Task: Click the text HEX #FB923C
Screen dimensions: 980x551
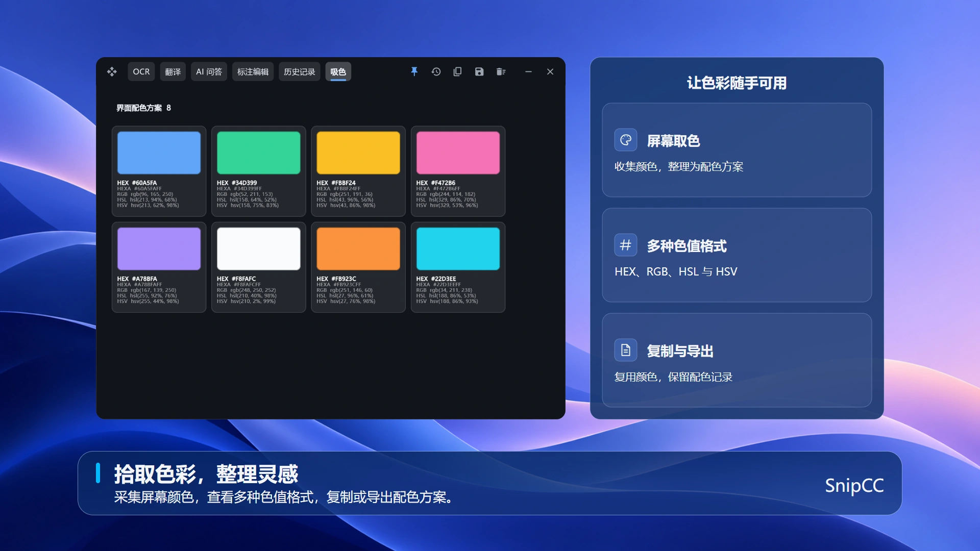Action: click(x=336, y=279)
